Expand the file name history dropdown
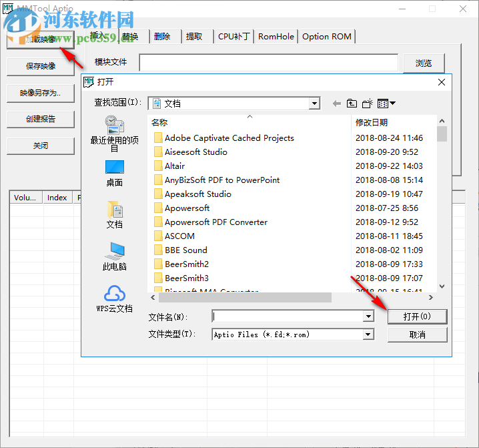 pyautogui.click(x=368, y=316)
